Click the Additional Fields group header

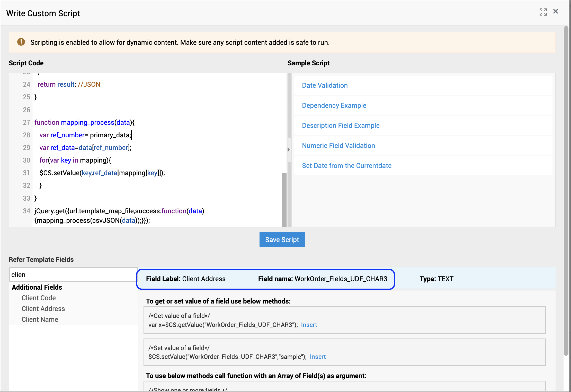(x=37, y=287)
